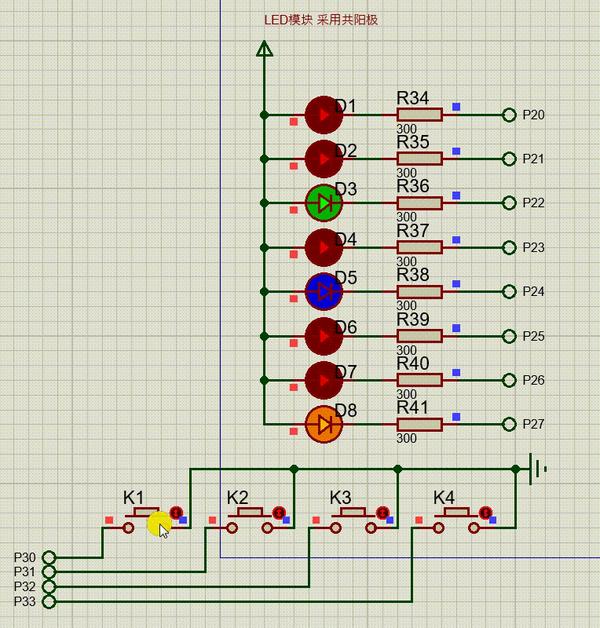Image resolution: width=600 pixels, height=628 pixels.
Task: Click the P22 terminal circle
Action: (x=509, y=203)
